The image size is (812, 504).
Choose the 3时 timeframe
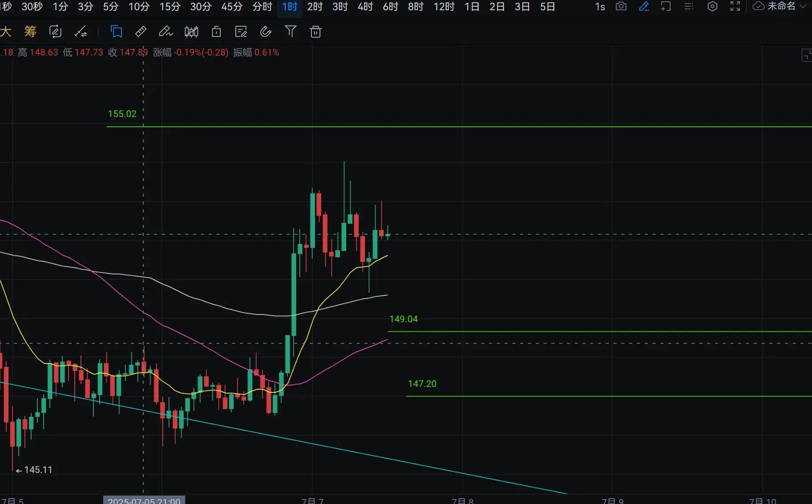[x=340, y=7]
